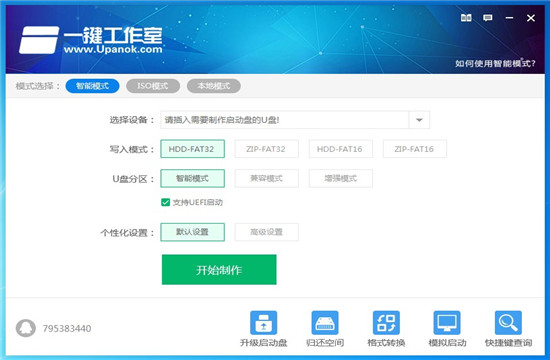
Task: Switch to 本地模式 tab
Action: pos(214,86)
